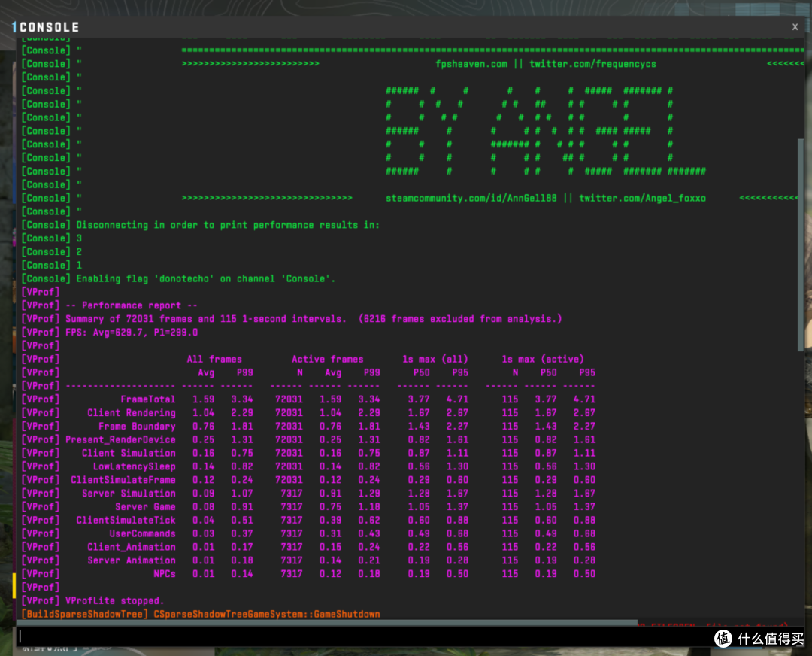
Task: Click the 'NPCs' row label
Action: [x=165, y=574]
